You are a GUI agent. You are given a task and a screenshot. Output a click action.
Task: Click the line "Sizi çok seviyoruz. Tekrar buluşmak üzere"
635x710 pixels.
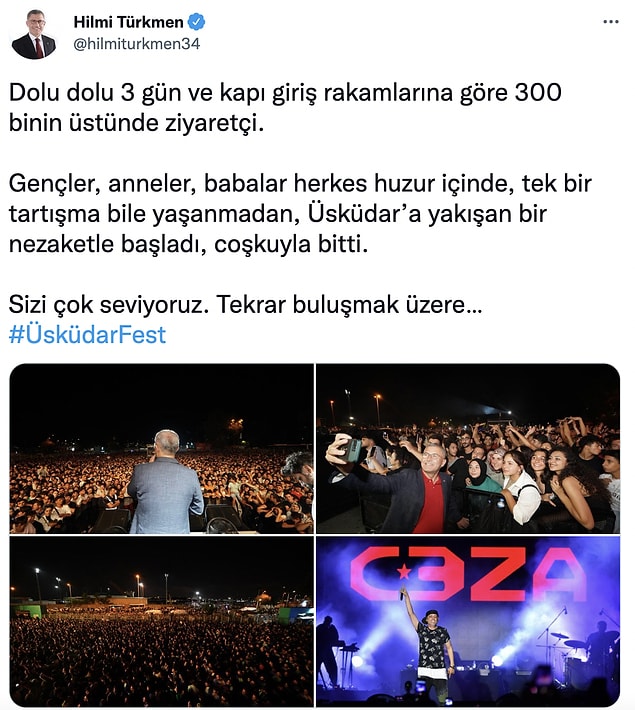coord(245,304)
